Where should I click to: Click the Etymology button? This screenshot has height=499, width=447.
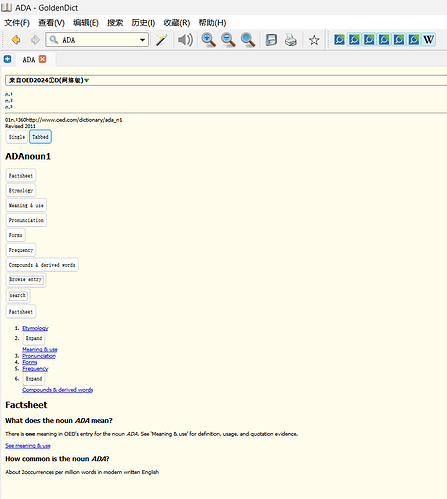(21, 191)
